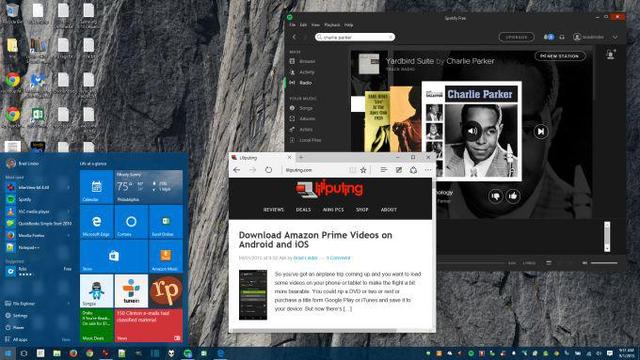Image resolution: width=640 pixels, height=360 pixels.
Task: Open the Edit menu in Spotify
Action: point(303,25)
